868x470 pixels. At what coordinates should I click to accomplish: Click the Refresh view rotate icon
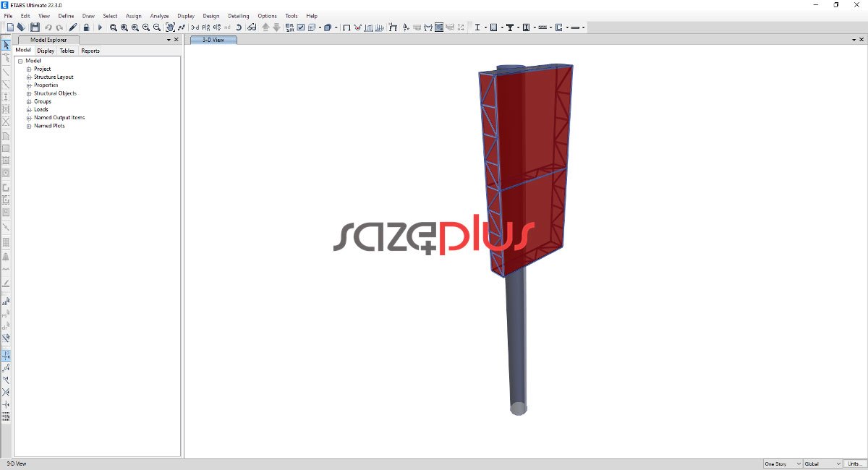click(x=238, y=27)
